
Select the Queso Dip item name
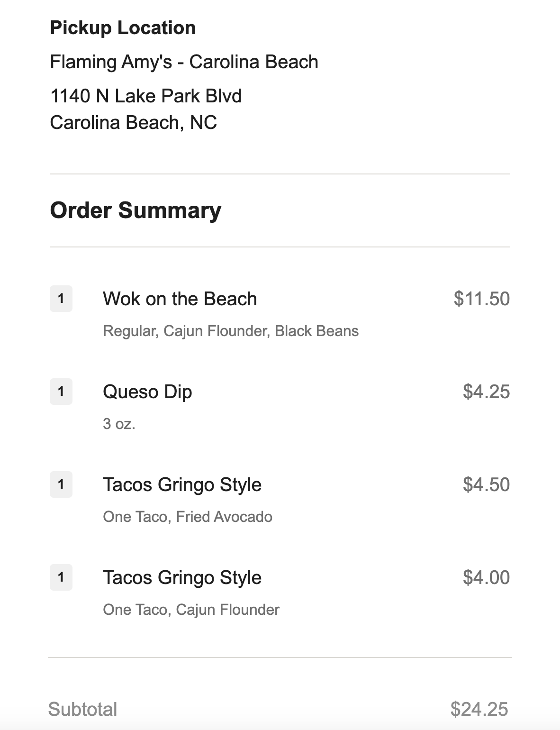147,392
